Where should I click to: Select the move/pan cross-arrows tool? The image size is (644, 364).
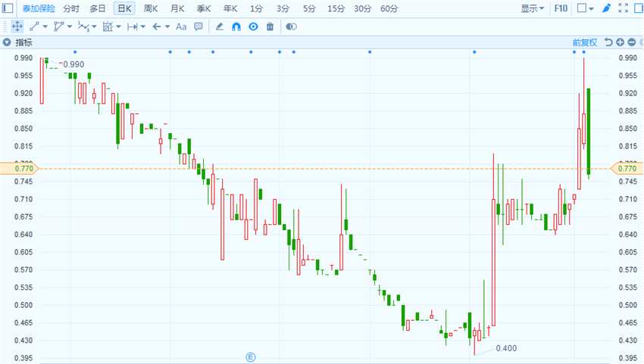[x=17, y=26]
